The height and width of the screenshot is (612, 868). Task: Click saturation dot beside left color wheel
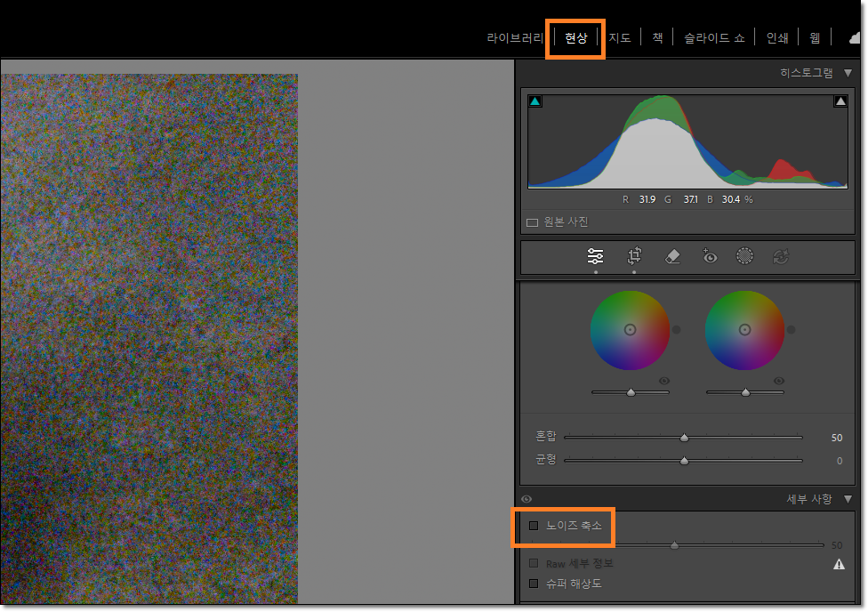coord(676,329)
